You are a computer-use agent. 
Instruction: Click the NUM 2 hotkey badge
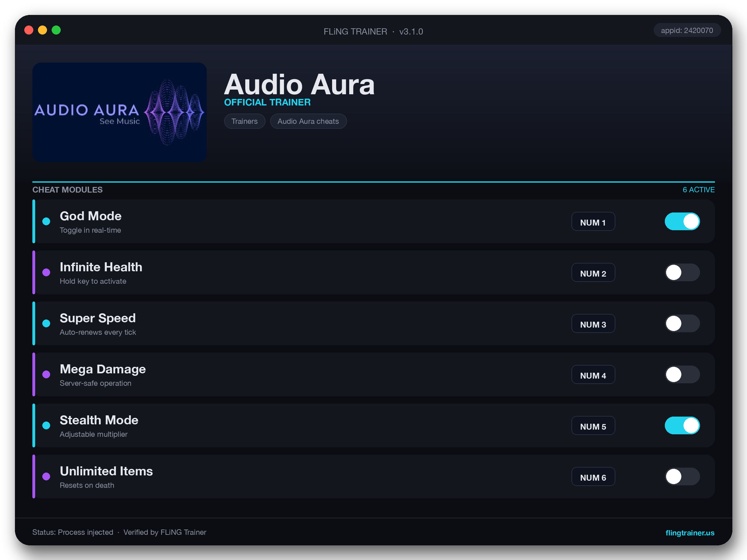(x=593, y=273)
